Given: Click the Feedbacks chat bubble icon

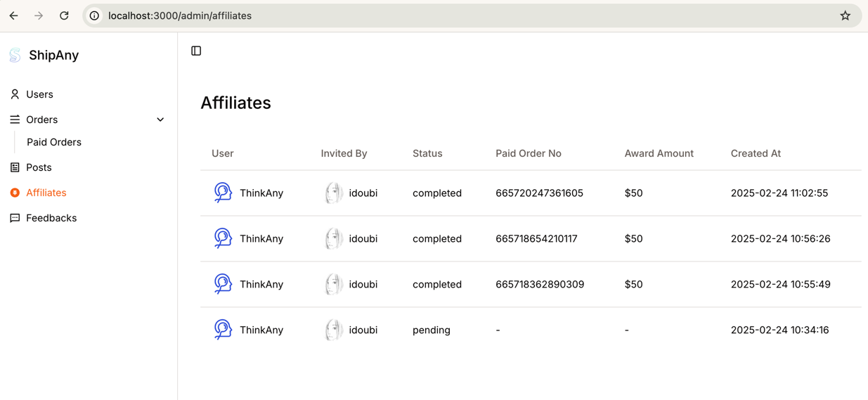Looking at the screenshot, I should point(15,218).
